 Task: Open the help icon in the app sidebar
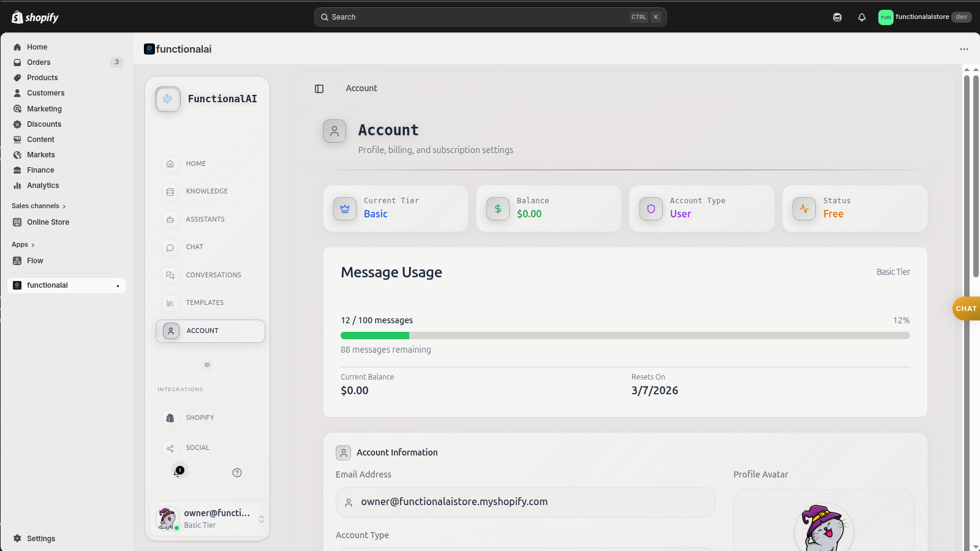tap(237, 472)
